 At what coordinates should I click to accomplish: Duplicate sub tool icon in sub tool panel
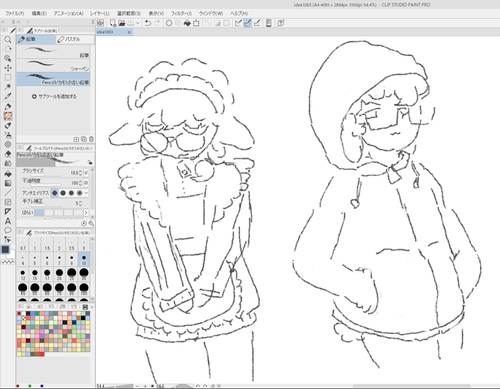(x=84, y=139)
